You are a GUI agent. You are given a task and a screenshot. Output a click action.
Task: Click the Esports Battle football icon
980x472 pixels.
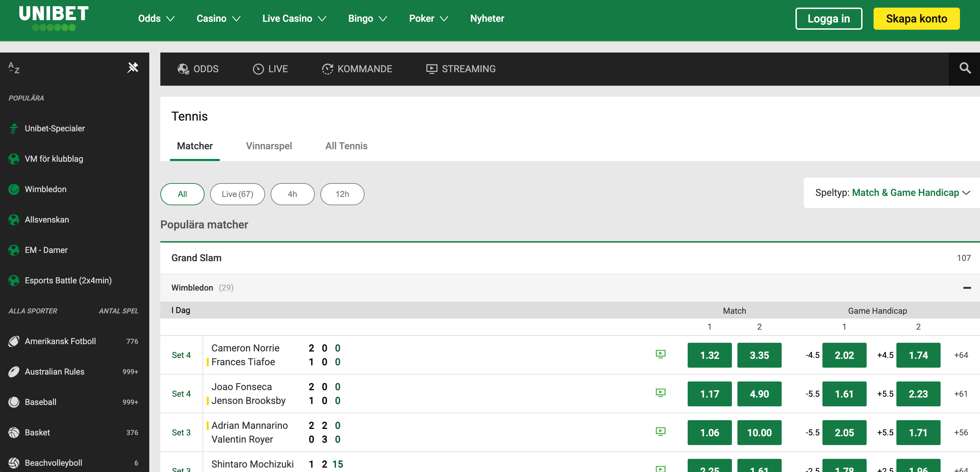click(14, 281)
